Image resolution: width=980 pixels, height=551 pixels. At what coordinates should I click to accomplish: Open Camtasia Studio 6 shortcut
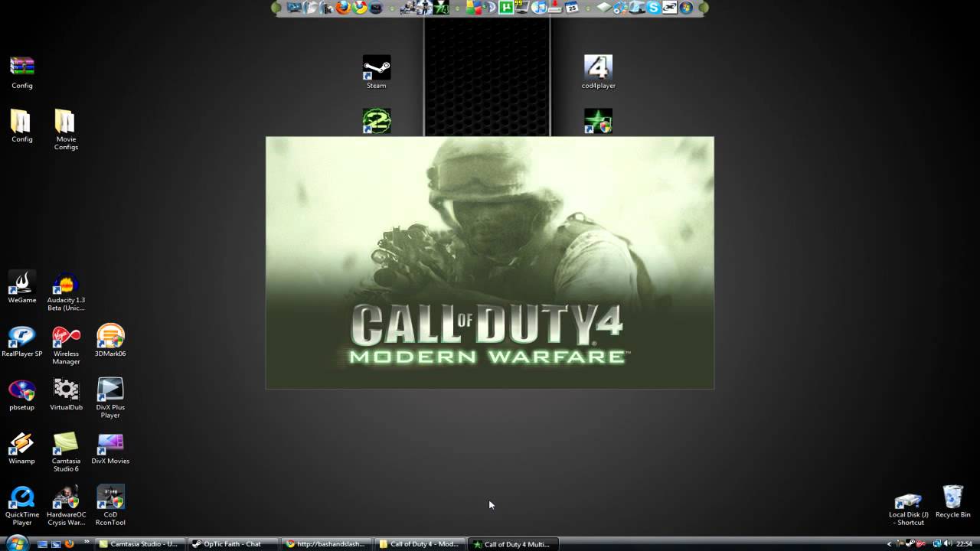(x=66, y=452)
